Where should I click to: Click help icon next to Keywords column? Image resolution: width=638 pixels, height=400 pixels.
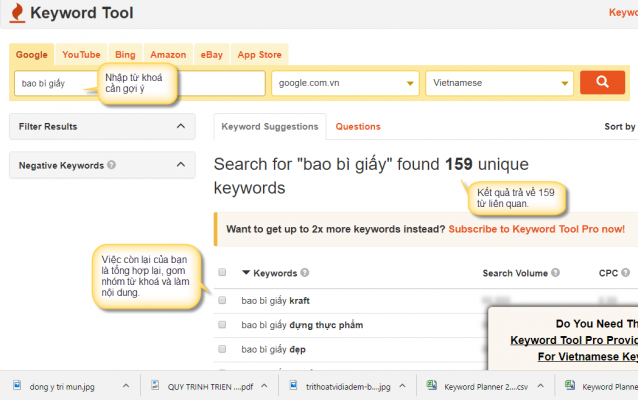coord(304,272)
